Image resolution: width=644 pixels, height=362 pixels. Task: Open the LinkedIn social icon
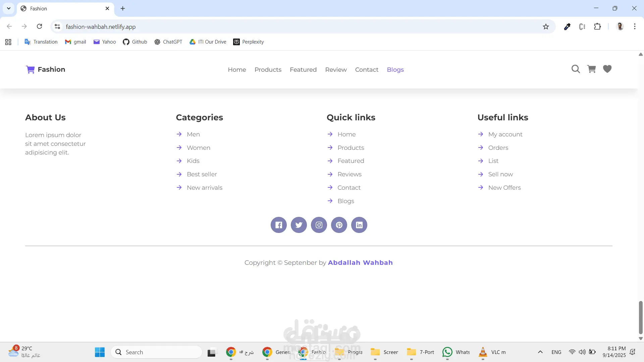coord(359,225)
